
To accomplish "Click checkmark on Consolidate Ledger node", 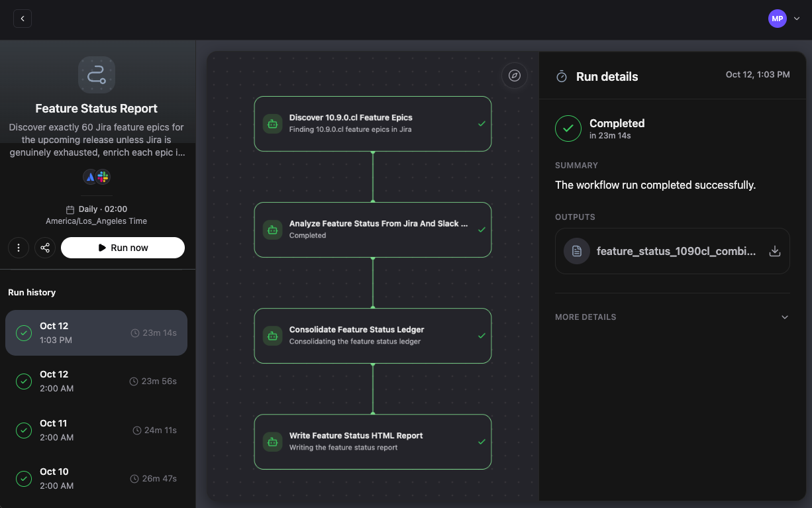I will [482, 336].
